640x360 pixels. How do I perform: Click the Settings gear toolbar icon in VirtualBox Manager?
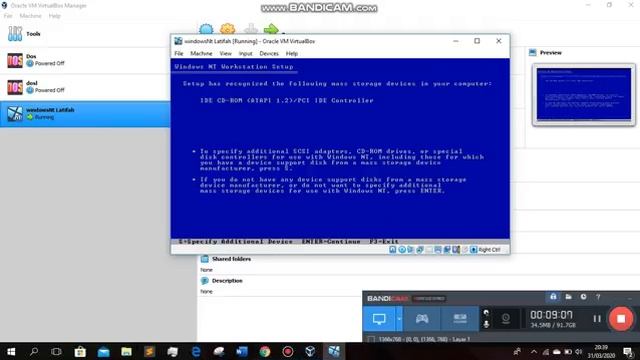coord(227,29)
